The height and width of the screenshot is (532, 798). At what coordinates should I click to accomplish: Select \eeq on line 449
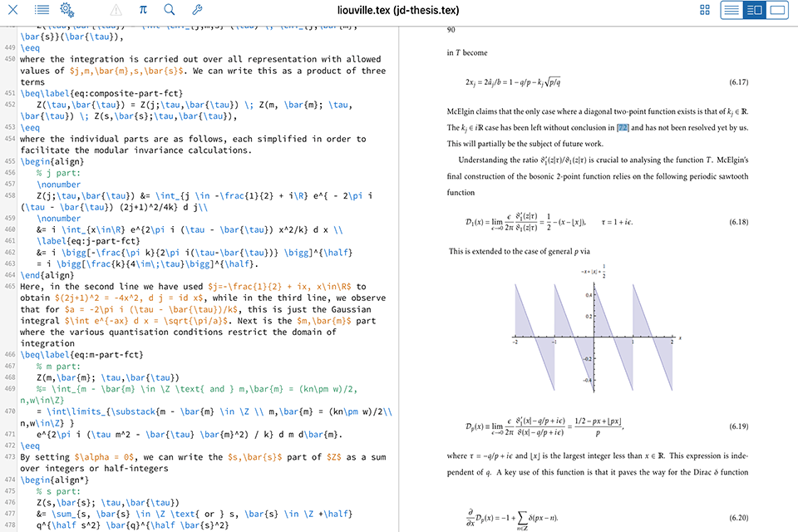point(30,48)
